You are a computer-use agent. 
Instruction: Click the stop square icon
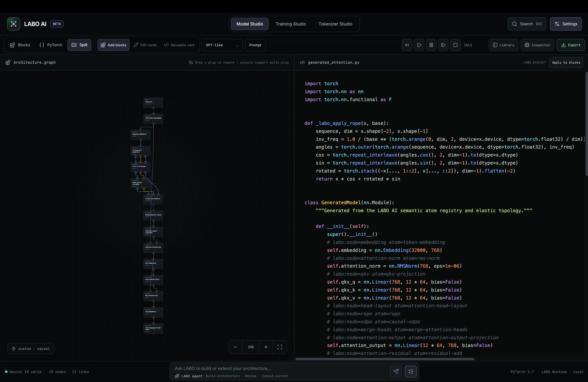pyautogui.click(x=455, y=45)
